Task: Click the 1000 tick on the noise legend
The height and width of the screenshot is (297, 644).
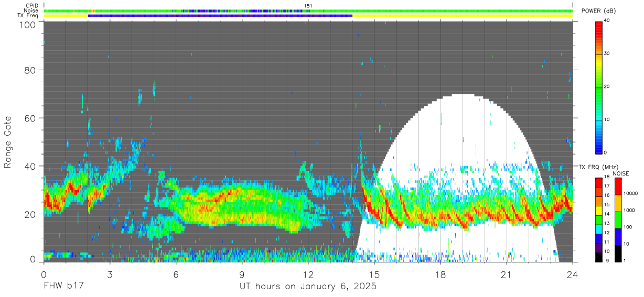Action: coord(629,210)
